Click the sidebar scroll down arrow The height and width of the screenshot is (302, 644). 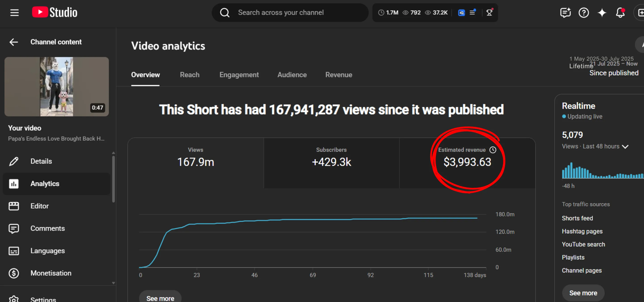(114, 283)
